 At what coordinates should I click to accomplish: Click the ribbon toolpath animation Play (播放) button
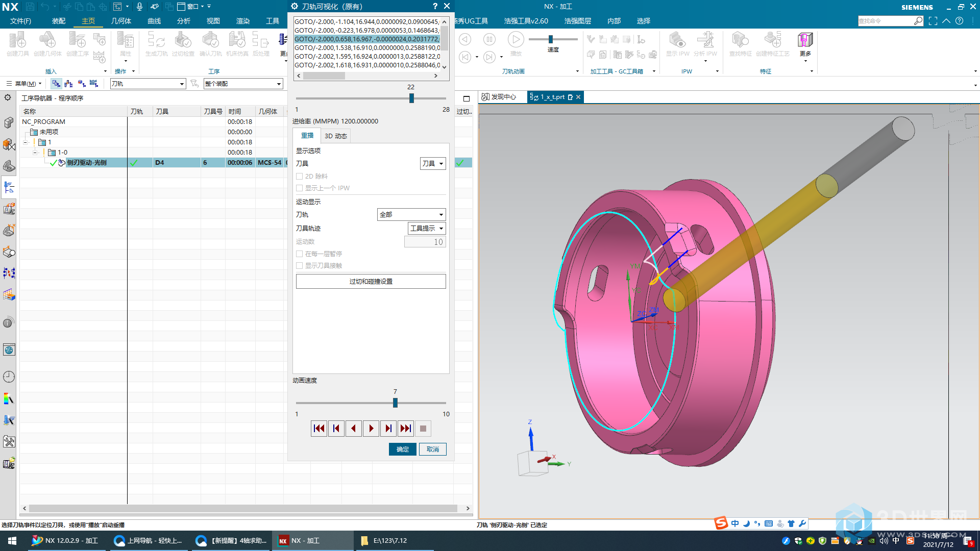(x=516, y=40)
